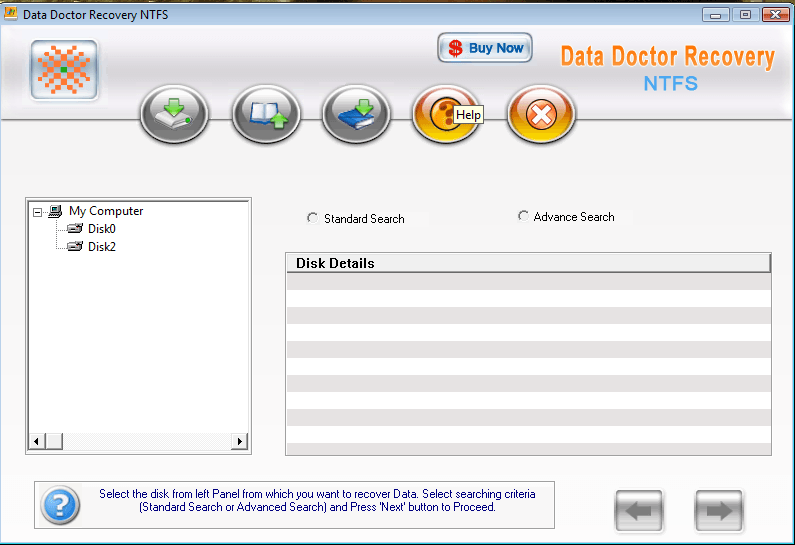
Task: Close the Data Doctor Recovery NTFS window
Action: [x=776, y=15]
